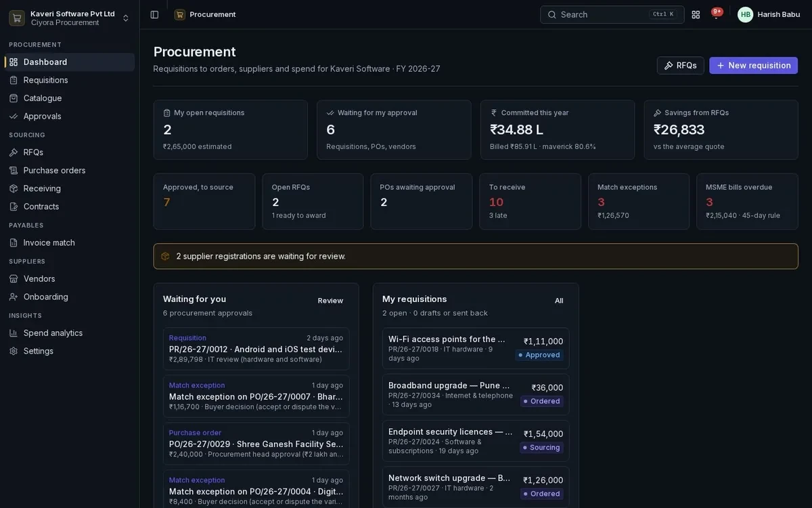Click Harish Babu user name
Image resolution: width=812 pixels, height=508 pixels.
(x=779, y=14)
